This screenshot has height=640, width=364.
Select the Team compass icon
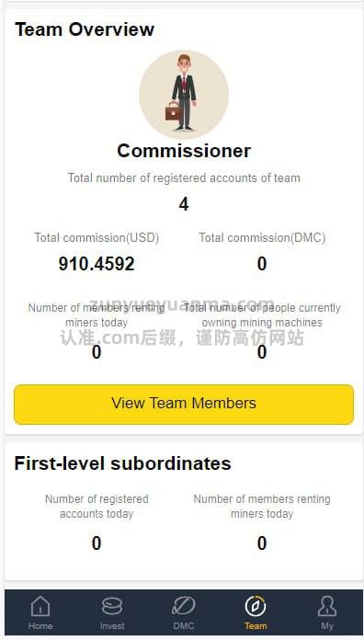coord(256,606)
